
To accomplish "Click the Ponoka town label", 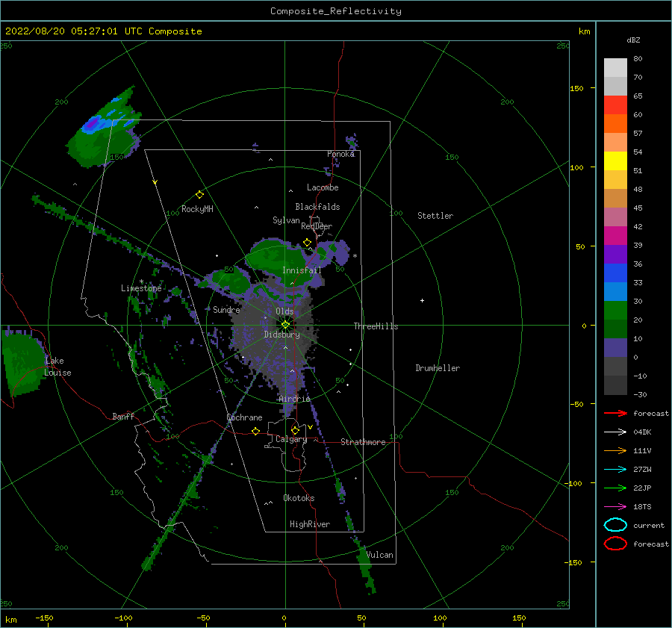I will click(x=340, y=154).
